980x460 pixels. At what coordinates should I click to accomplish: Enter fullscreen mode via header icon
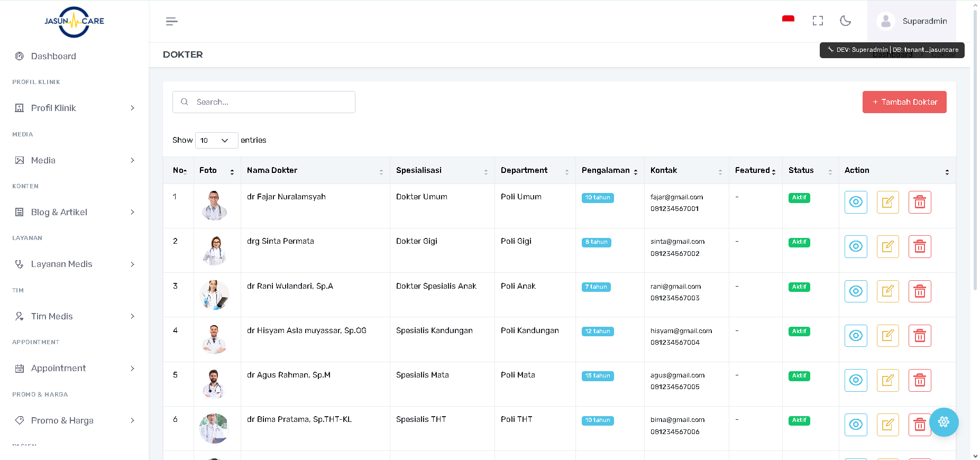818,21
